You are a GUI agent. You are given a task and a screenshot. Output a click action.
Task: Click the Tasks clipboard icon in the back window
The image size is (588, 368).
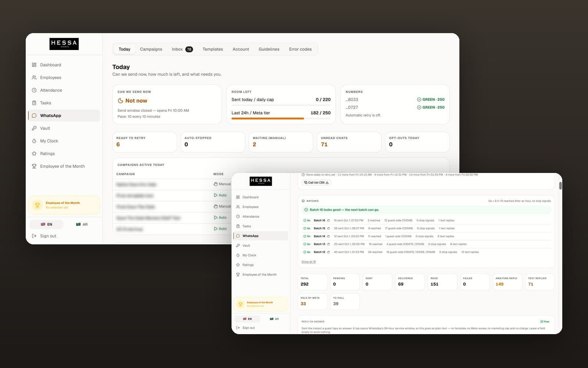pyautogui.click(x=34, y=103)
